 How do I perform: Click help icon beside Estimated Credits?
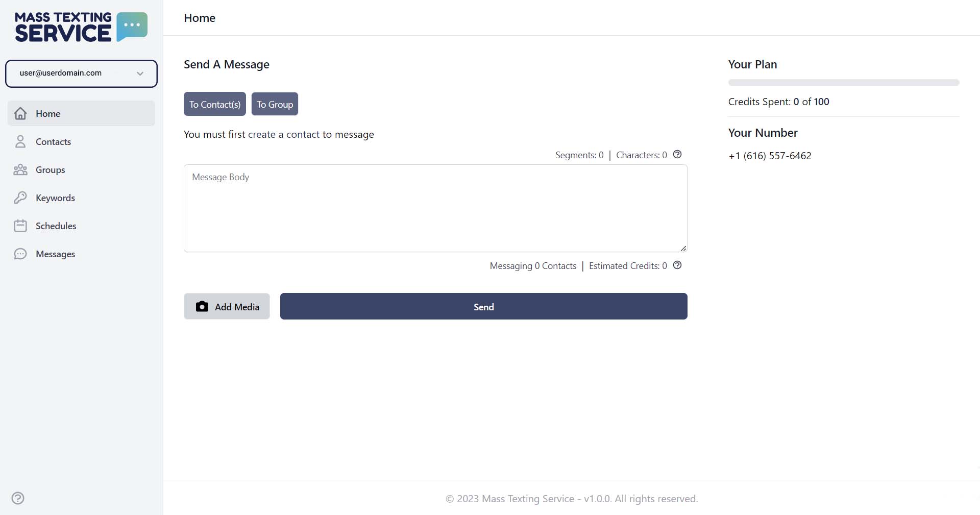tap(677, 265)
